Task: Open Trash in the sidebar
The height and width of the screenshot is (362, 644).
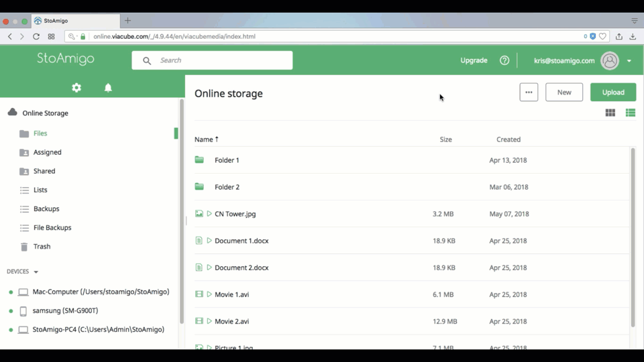Action: pos(42,247)
